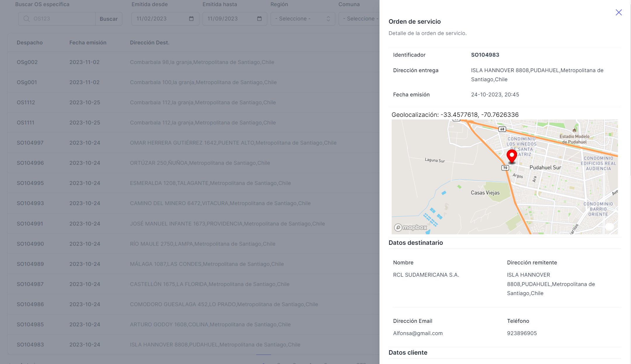This screenshot has width=631, height=364.
Task: Type in the OS123 search field
Action: [63, 19]
